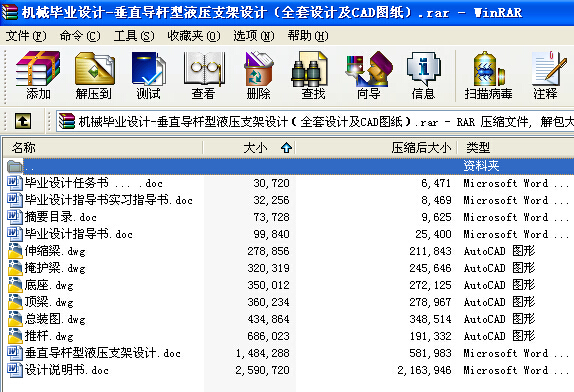Select file name 毕业设计指导书.doc
This screenshot has width=574, height=392.
point(79,234)
